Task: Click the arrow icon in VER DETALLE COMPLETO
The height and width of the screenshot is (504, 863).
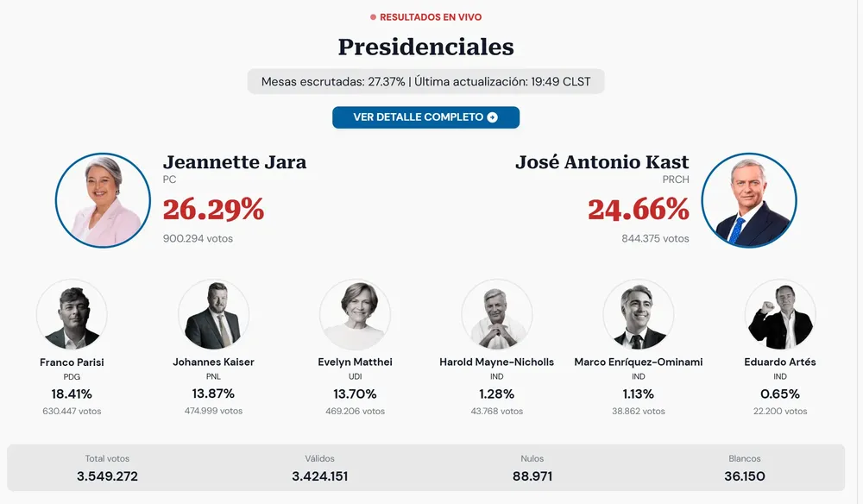Action: coord(492,117)
